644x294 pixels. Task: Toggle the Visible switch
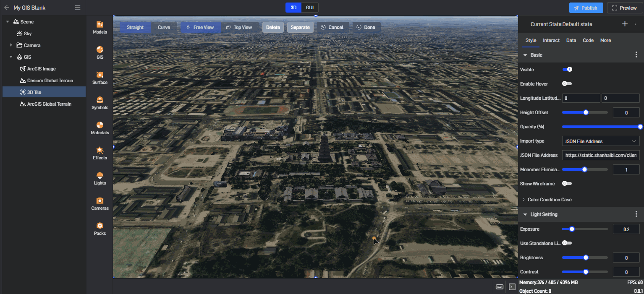567,69
